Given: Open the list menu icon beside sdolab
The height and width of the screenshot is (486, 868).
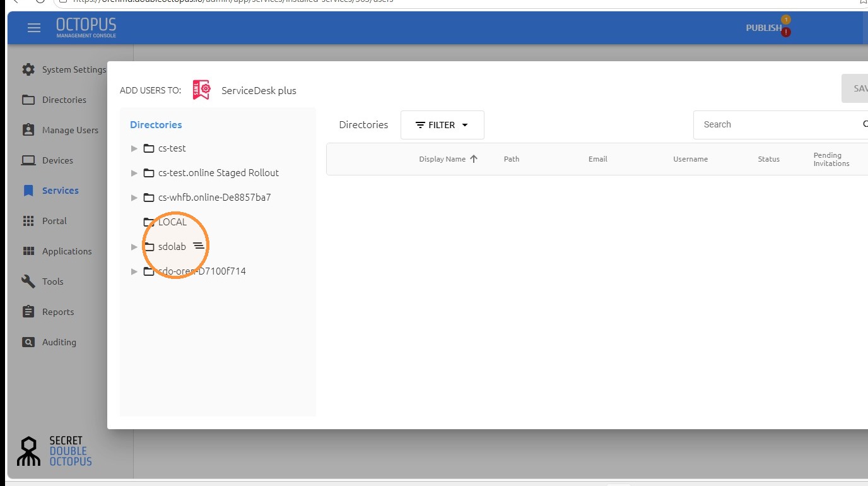Looking at the screenshot, I should pos(199,246).
